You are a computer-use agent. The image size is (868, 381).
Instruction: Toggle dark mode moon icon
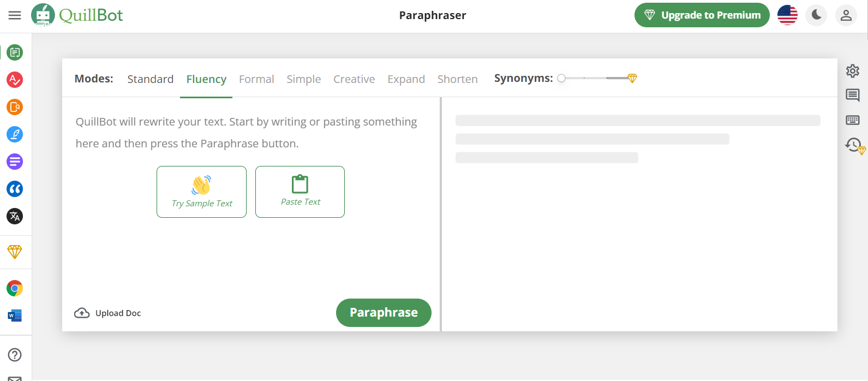[817, 15]
